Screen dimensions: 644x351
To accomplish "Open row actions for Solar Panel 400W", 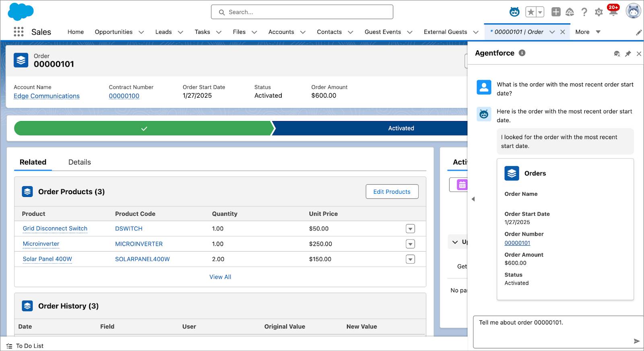I will [410, 259].
